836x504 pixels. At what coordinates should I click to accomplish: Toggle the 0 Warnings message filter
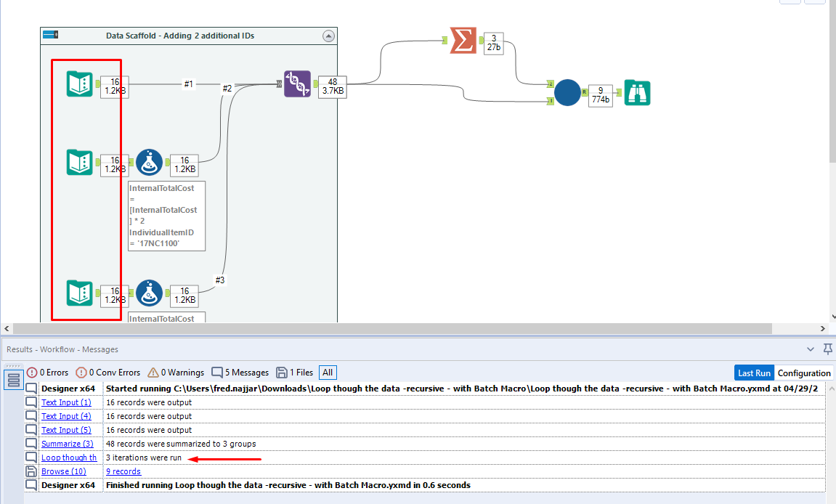click(x=175, y=372)
